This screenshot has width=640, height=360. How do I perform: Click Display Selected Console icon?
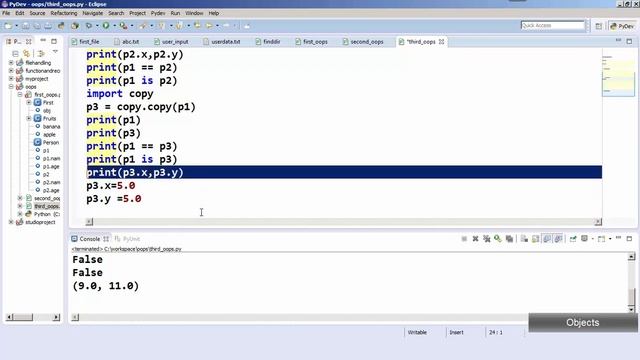[x=584, y=239]
